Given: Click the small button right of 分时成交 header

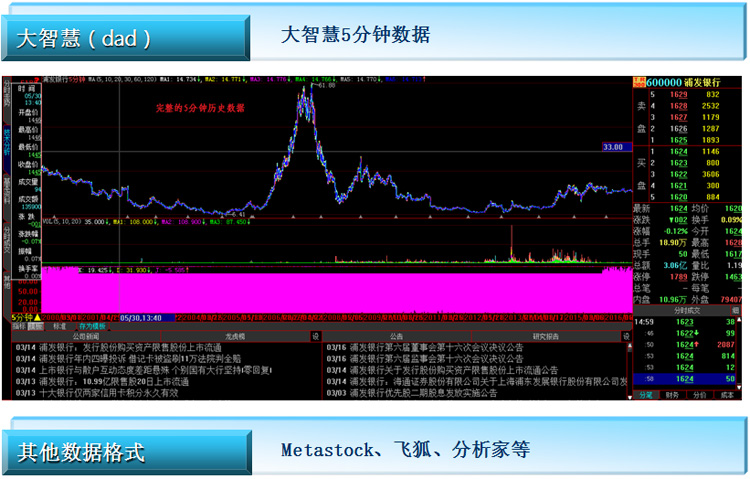Looking at the screenshot, I should click(736, 311).
